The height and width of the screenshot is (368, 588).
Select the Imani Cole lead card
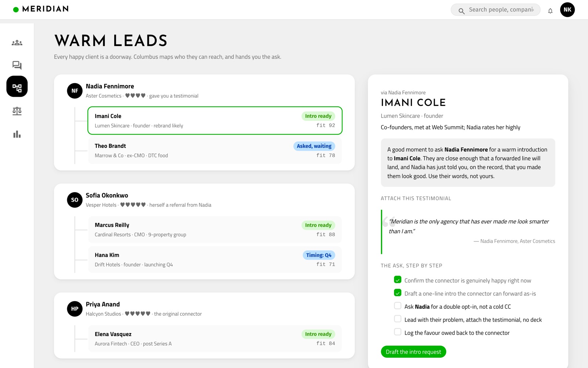[215, 121]
